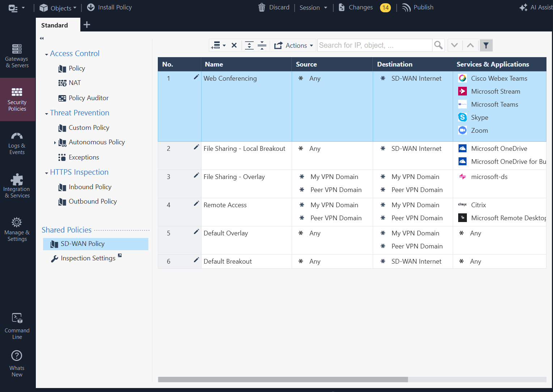
Task: Open the Objects menu
Action: coord(58,8)
